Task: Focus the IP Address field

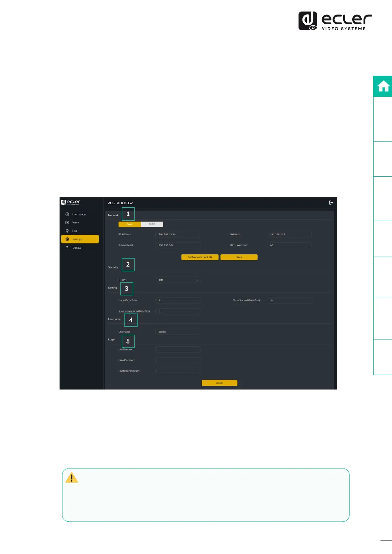Action: click(x=178, y=235)
